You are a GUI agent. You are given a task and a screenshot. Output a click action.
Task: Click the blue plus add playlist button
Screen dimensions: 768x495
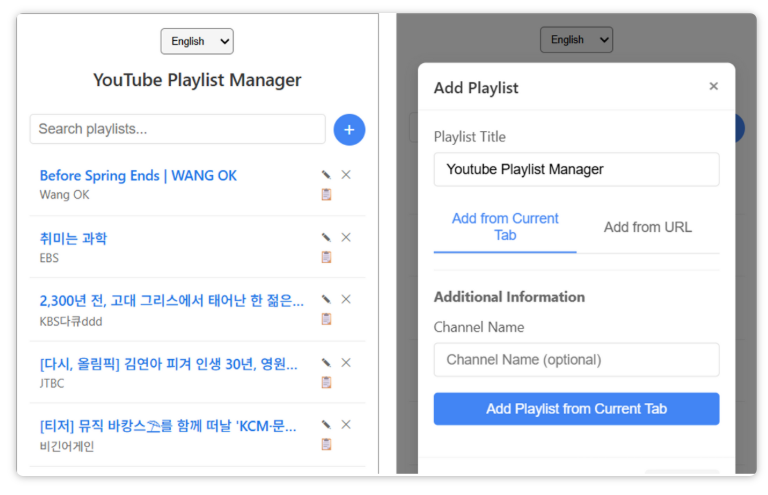(349, 130)
